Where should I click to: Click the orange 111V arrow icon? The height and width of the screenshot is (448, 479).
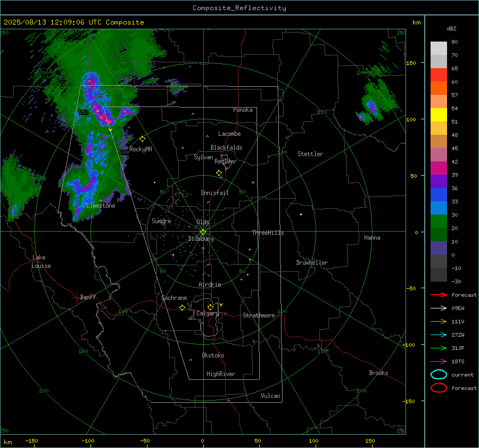pyautogui.click(x=439, y=321)
